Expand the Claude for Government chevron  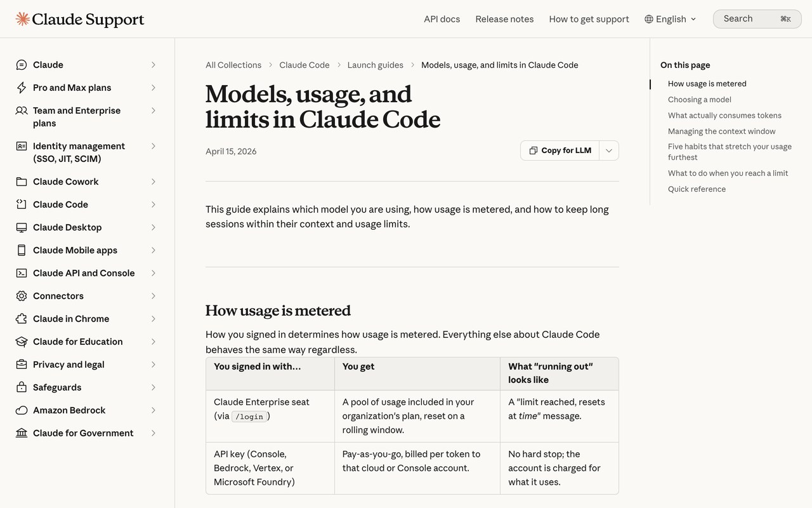(x=154, y=433)
